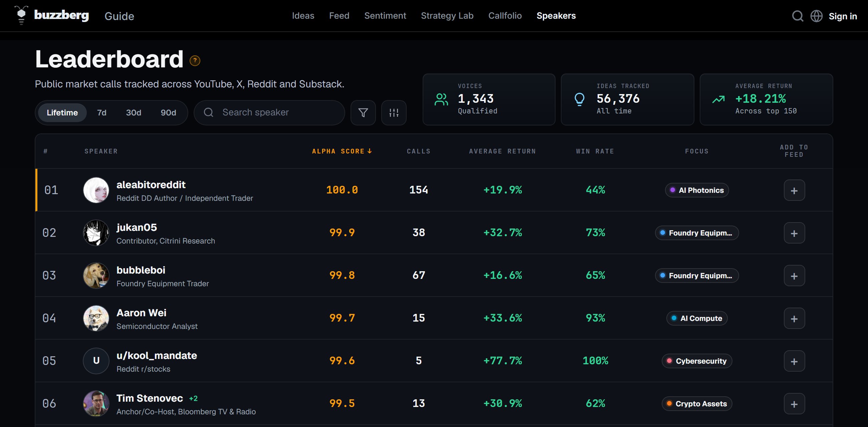This screenshot has height=427, width=868.
Task: Add Tim Stenovec to feed with plus button
Action: pyautogui.click(x=794, y=404)
